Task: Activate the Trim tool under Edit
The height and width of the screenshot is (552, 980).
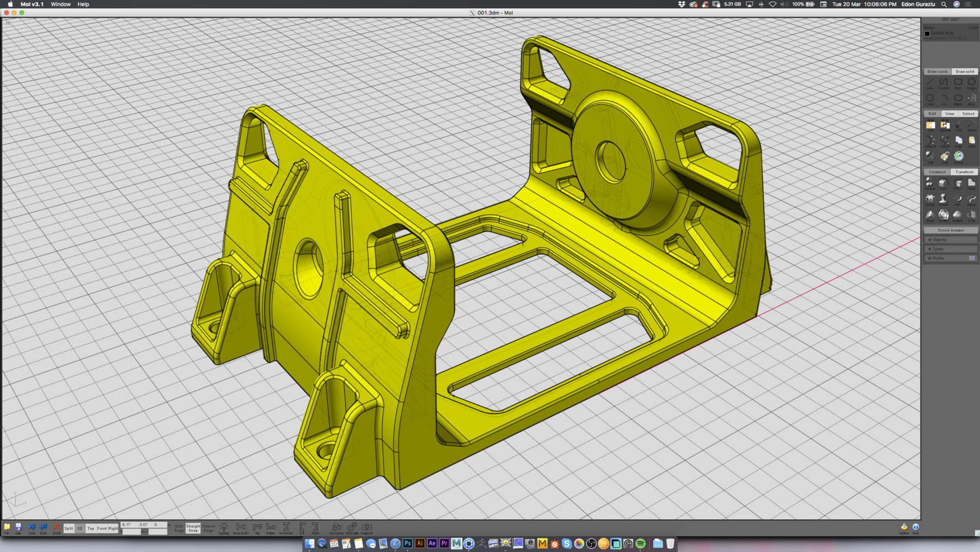Action: pyautogui.click(x=958, y=126)
